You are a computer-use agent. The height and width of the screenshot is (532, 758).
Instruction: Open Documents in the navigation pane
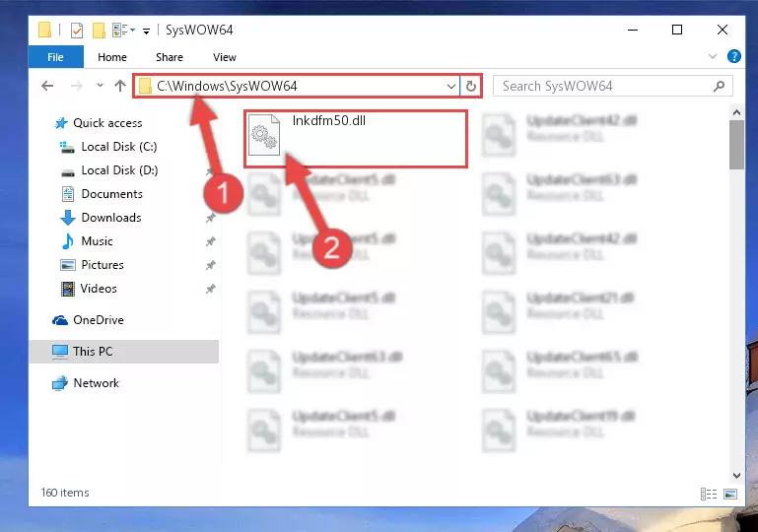click(x=111, y=194)
